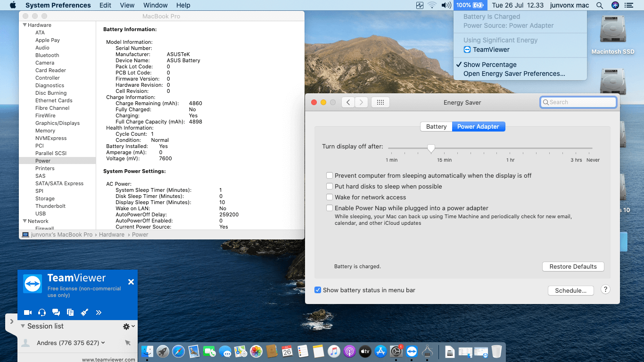Screen dimensions: 644x362
Task: Enable Put hard disks to sleep checkbox
Action: pyautogui.click(x=330, y=186)
